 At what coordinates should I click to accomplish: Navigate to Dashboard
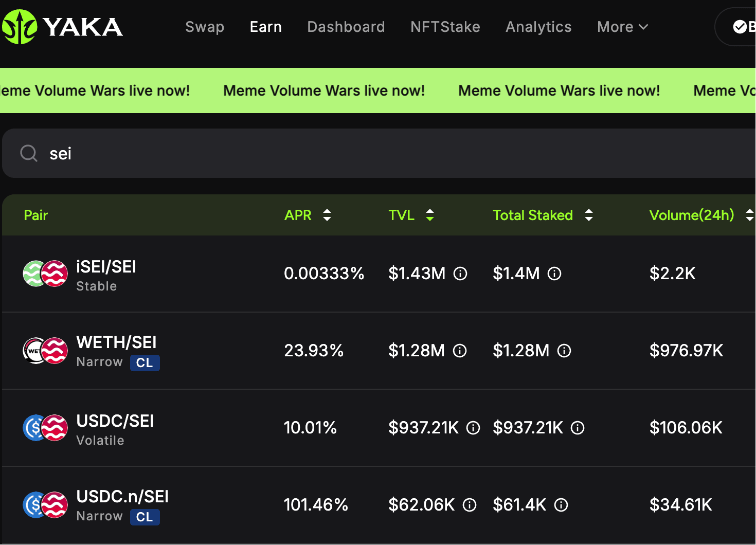point(346,27)
